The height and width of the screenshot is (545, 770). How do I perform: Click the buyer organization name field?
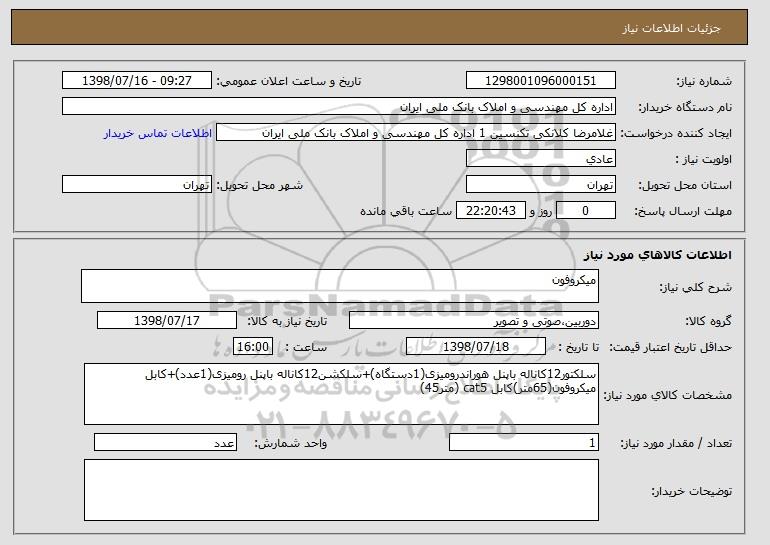point(339,107)
